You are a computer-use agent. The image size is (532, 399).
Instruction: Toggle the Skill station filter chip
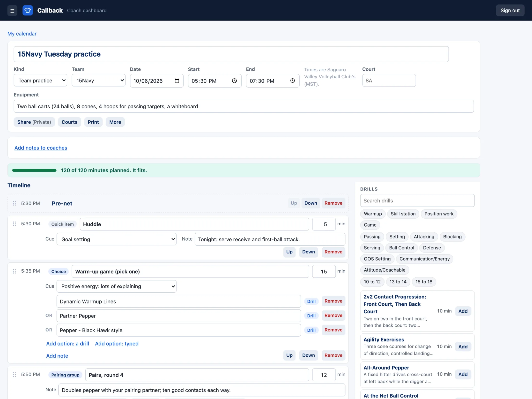[x=403, y=214]
